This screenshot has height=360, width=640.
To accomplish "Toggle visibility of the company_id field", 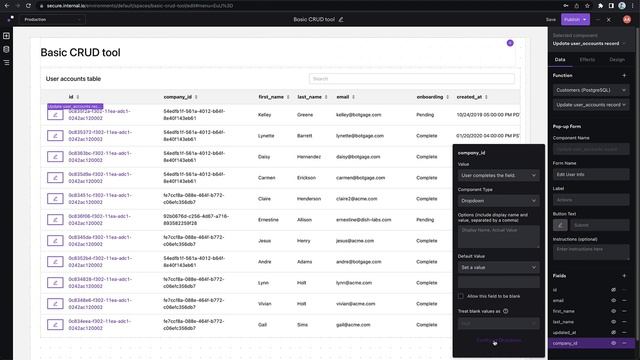I will (613, 343).
